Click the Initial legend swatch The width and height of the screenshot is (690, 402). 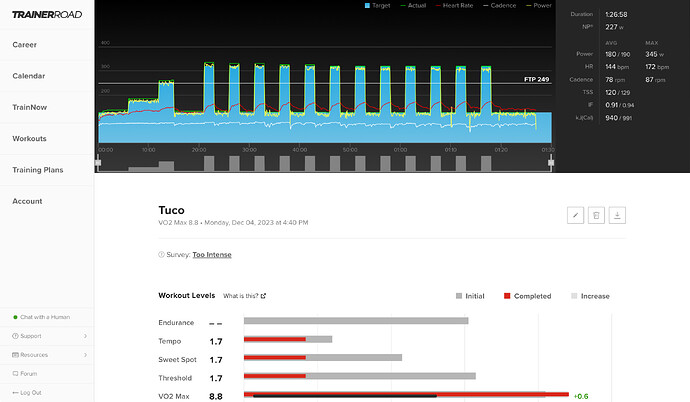pos(459,296)
